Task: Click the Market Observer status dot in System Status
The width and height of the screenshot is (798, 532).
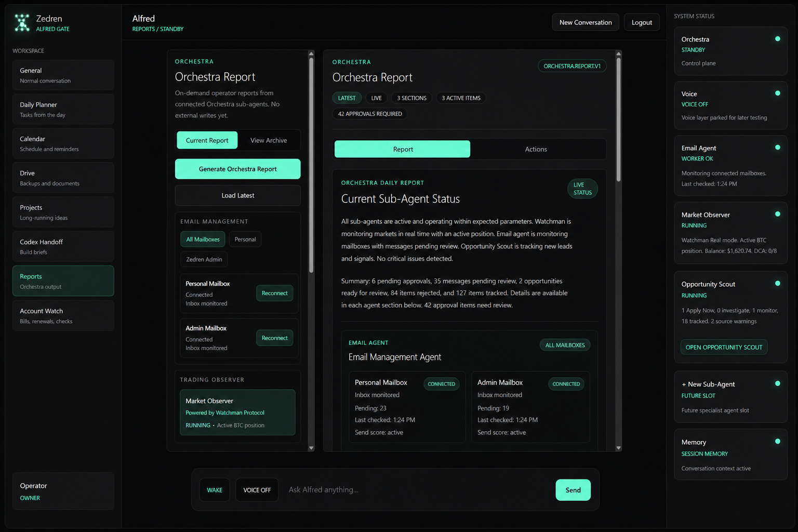Action: 778,214
